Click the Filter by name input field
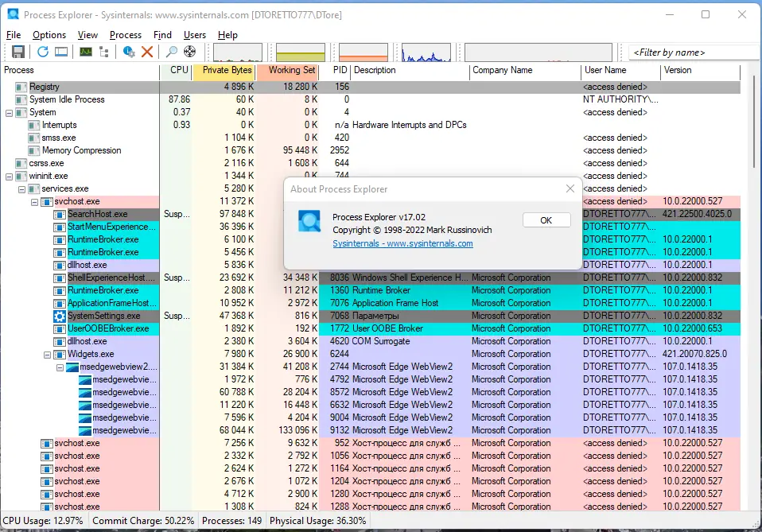Viewport: 762px width, 532px height. tap(694, 52)
